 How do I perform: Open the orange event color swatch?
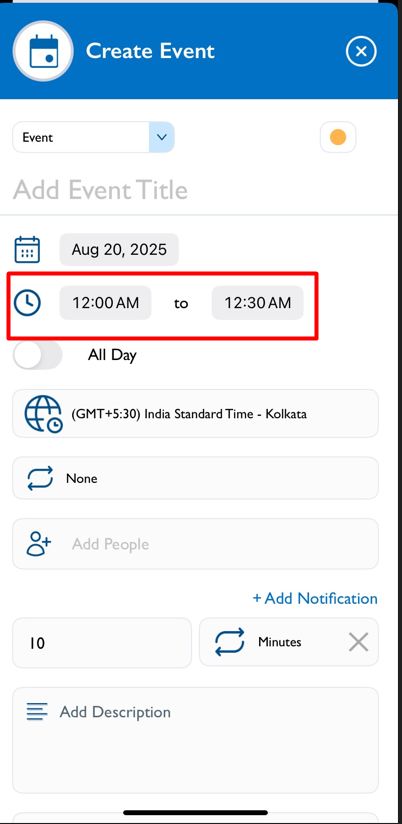pos(338,137)
